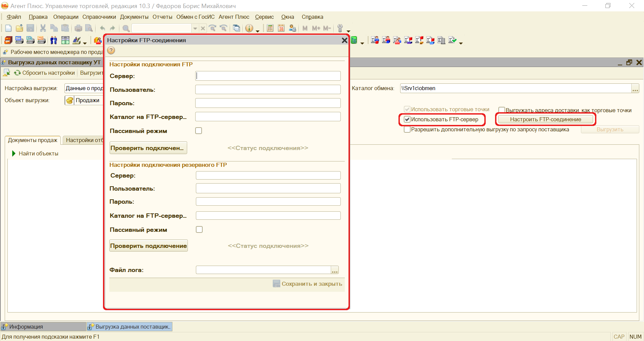Open the Справочники menu

[x=99, y=17]
